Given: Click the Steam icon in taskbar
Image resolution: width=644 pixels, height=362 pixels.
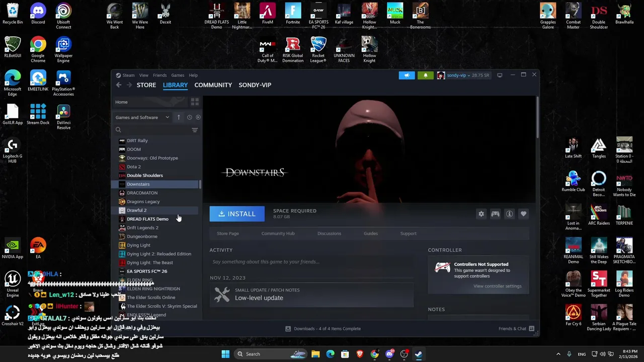Looking at the screenshot, I should click(x=418, y=354).
